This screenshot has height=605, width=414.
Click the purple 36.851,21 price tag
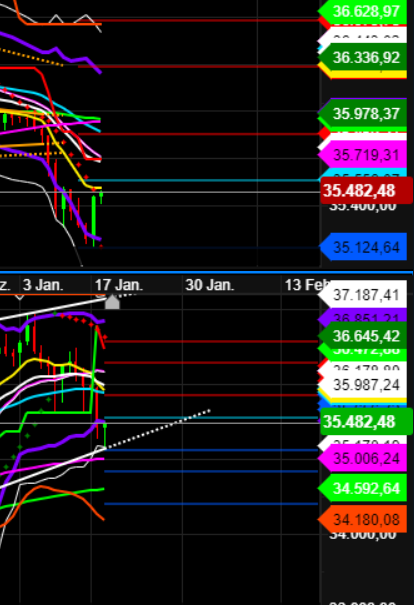[x=363, y=316]
